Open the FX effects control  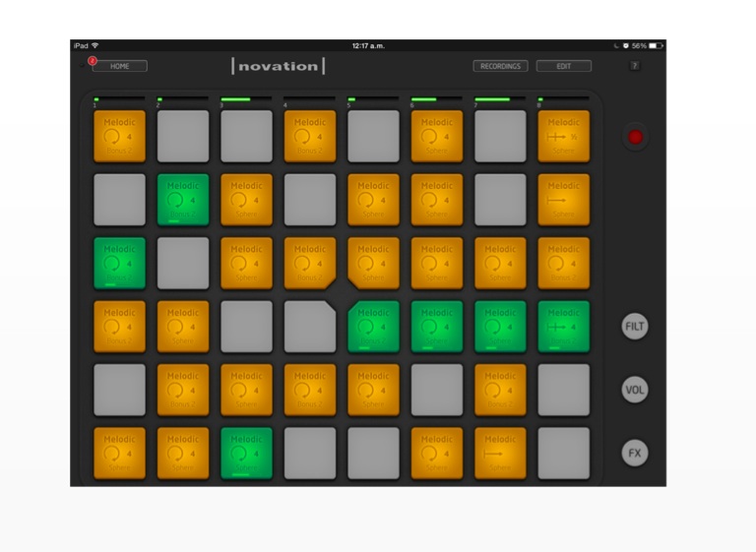coord(635,453)
